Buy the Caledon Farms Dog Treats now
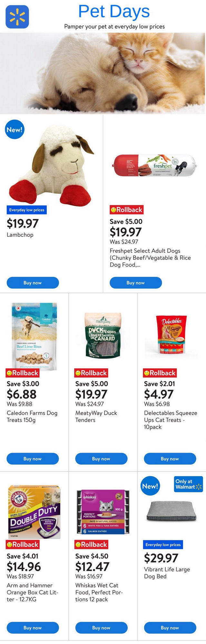 point(33,459)
